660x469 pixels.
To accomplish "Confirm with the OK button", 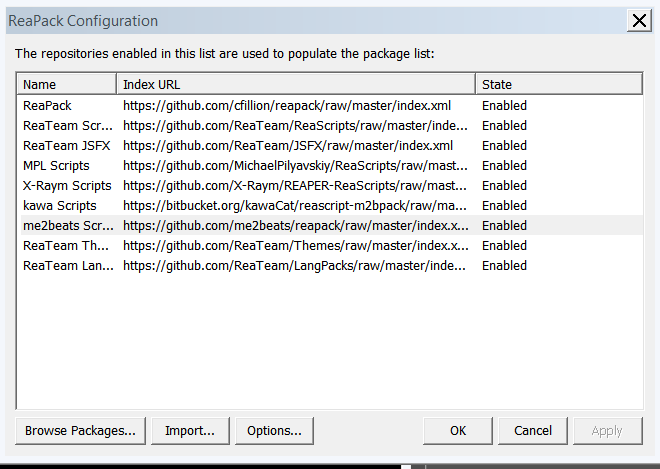I will click(458, 431).
